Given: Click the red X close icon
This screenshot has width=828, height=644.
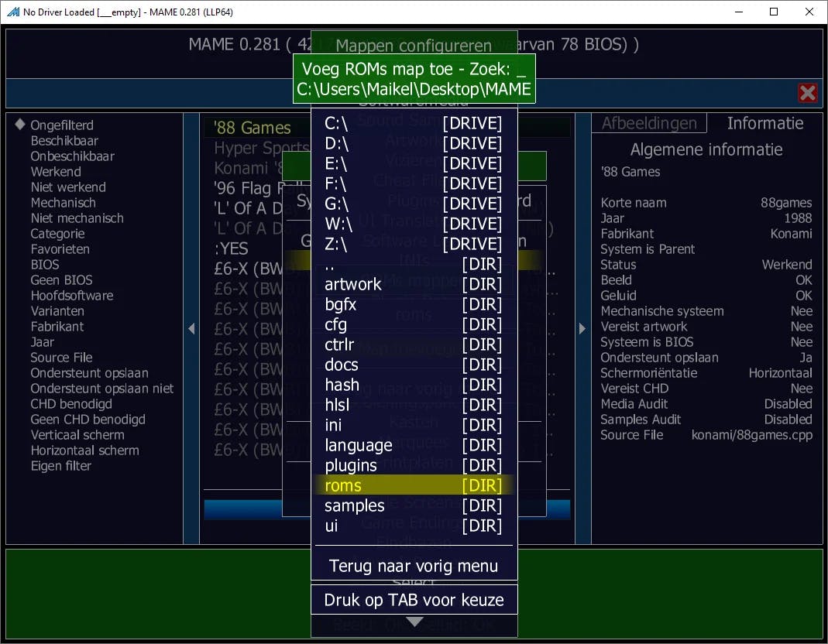Looking at the screenshot, I should 807,93.
